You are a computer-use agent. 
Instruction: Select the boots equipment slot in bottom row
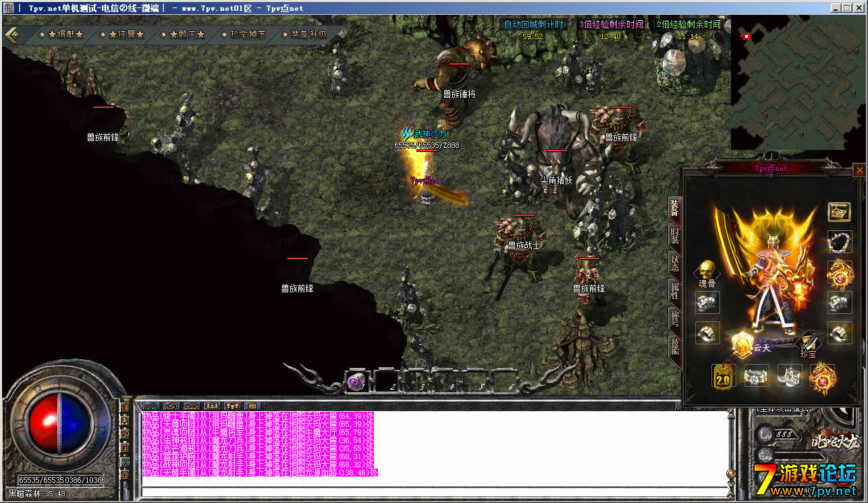point(790,375)
